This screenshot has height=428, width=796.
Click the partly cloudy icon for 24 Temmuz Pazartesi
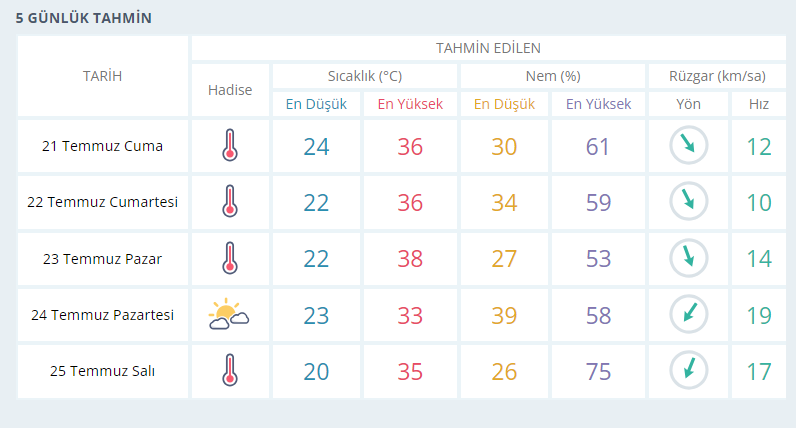pyautogui.click(x=229, y=314)
